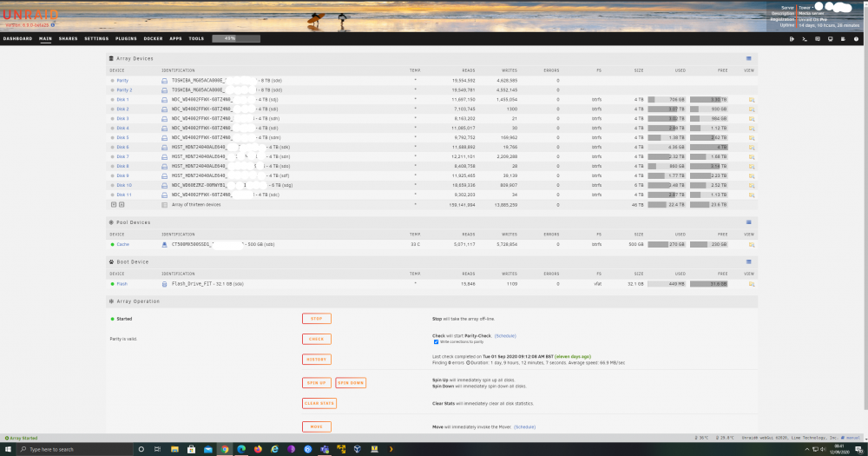Browse Disk 10 contents via view icon
This screenshot has height=456, width=868.
[751, 186]
